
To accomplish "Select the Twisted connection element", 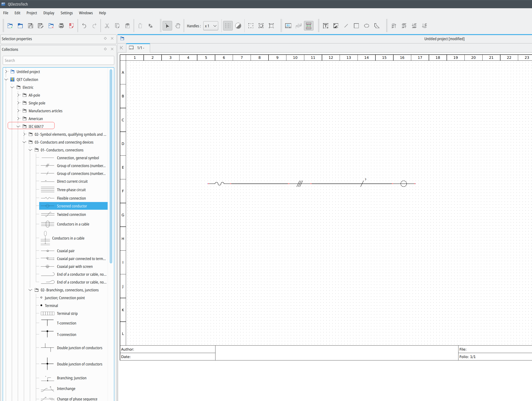I will point(73,214).
